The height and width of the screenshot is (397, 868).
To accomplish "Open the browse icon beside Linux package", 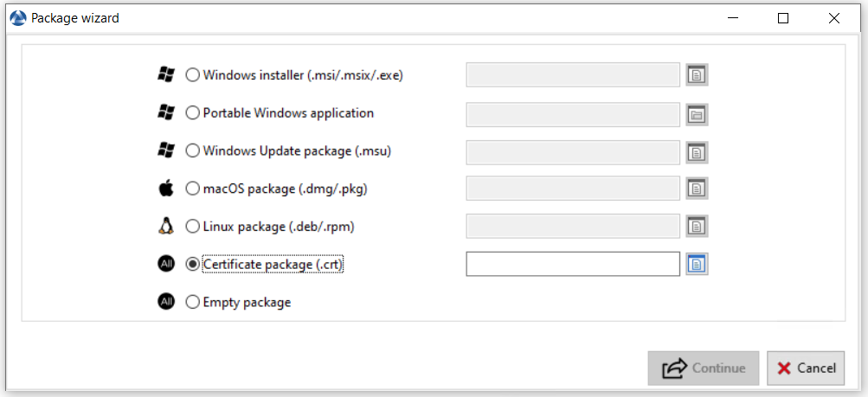I will pos(697,226).
